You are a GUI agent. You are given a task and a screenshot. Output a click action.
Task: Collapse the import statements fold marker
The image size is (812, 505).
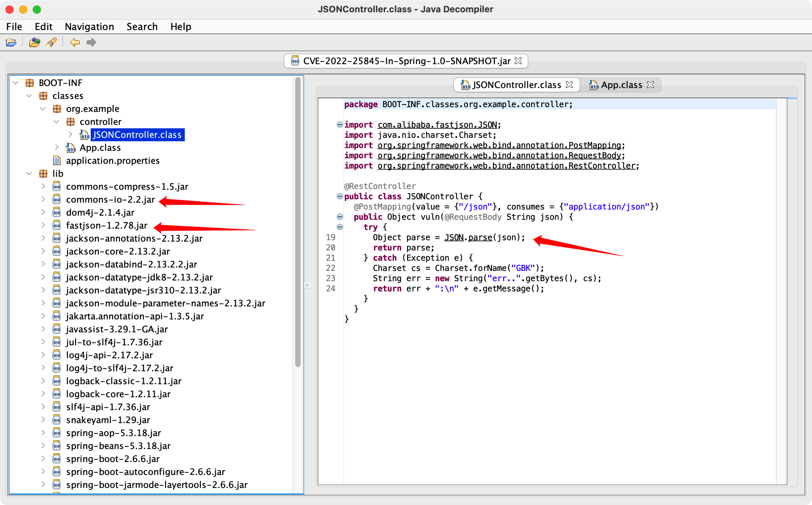(x=340, y=125)
